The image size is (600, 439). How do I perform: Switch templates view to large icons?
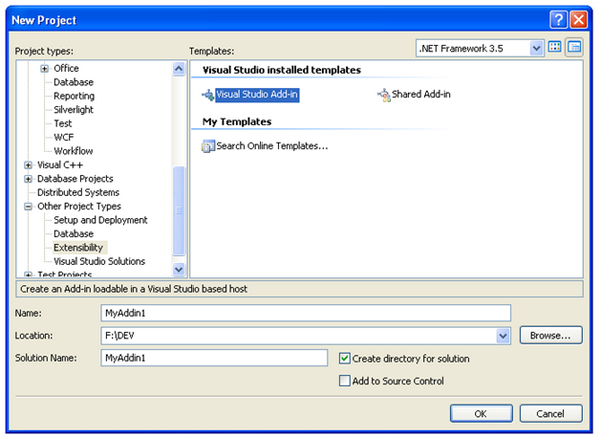(x=554, y=47)
